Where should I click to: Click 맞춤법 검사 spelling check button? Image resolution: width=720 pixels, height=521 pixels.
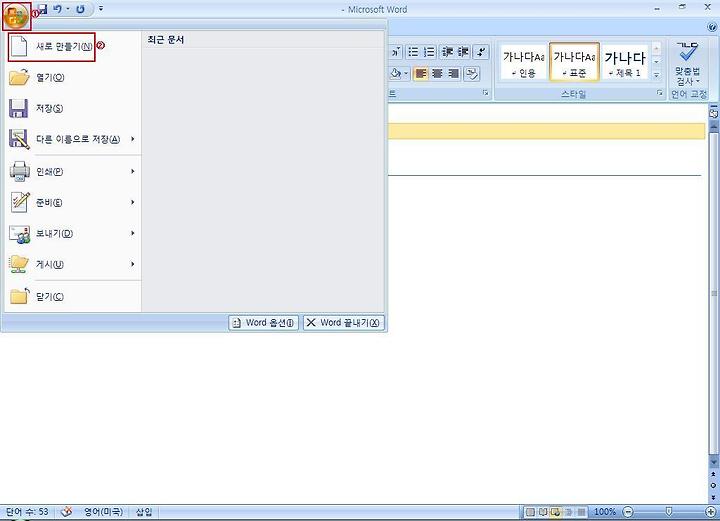pyautogui.click(x=687, y=64)
